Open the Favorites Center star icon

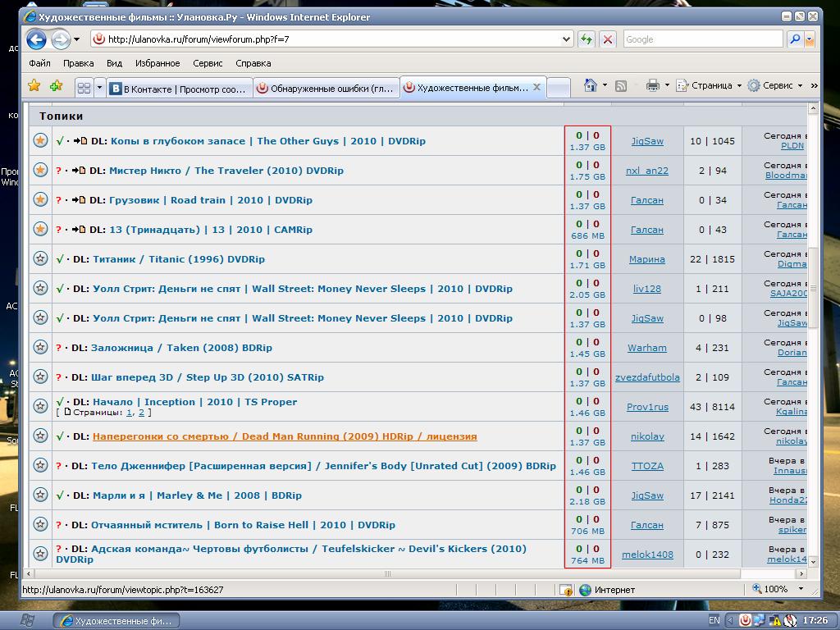point(34,86)
